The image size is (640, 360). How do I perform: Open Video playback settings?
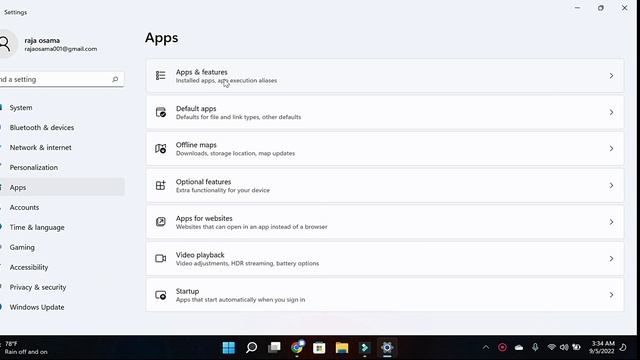click(x=385, y=258)
